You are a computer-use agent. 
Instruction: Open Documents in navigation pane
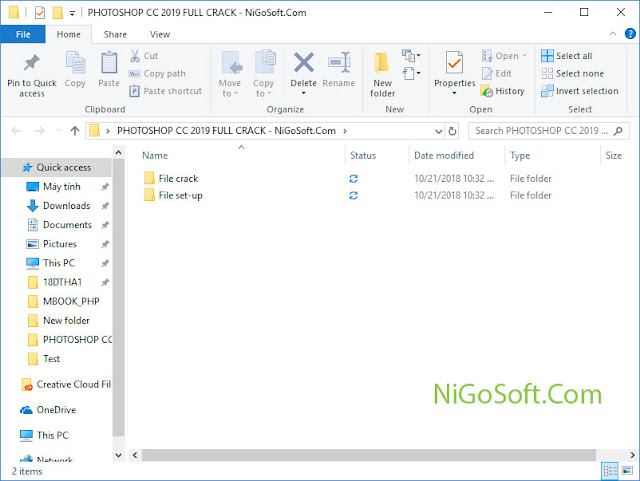(x=67, y=225)
